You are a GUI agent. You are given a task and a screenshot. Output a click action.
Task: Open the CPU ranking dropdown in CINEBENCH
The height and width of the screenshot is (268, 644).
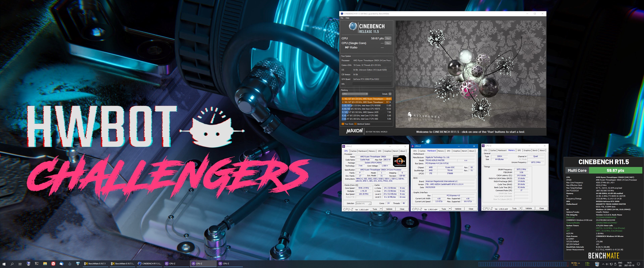(355, 94)
